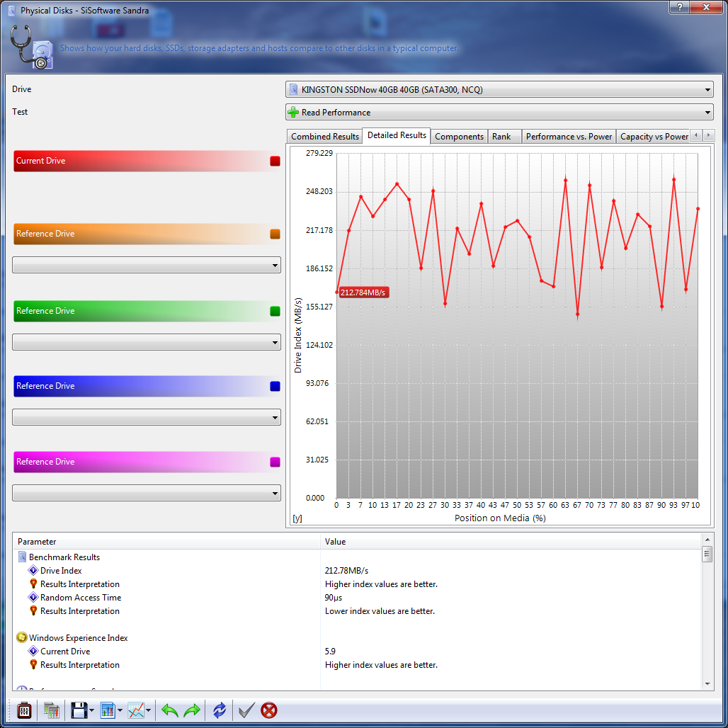Click the Drive Index diamond icon
Image resolution: width=728 pixels, height=728 pixels.
tap(33, 570)
